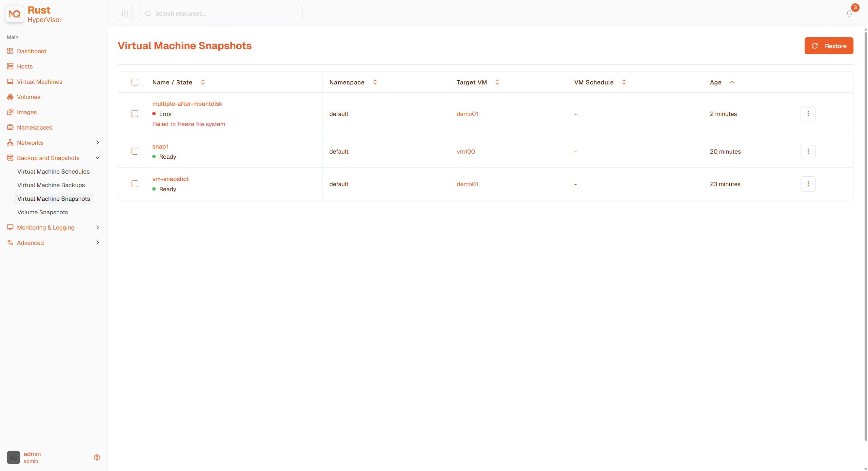Image resolution: width=868 pixels, height=471 pixels.
Task: Sort by Target VM column arrows
Action: (497, 82)
